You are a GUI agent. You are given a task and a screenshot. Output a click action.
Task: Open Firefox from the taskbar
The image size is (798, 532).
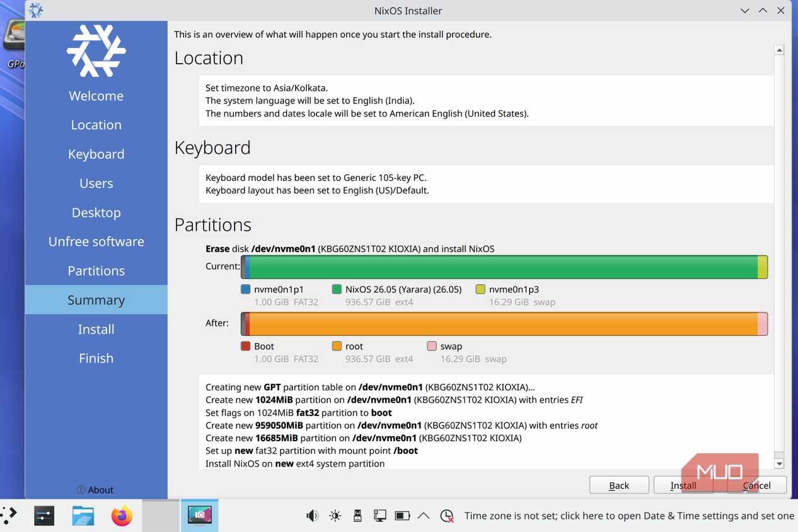122,516
